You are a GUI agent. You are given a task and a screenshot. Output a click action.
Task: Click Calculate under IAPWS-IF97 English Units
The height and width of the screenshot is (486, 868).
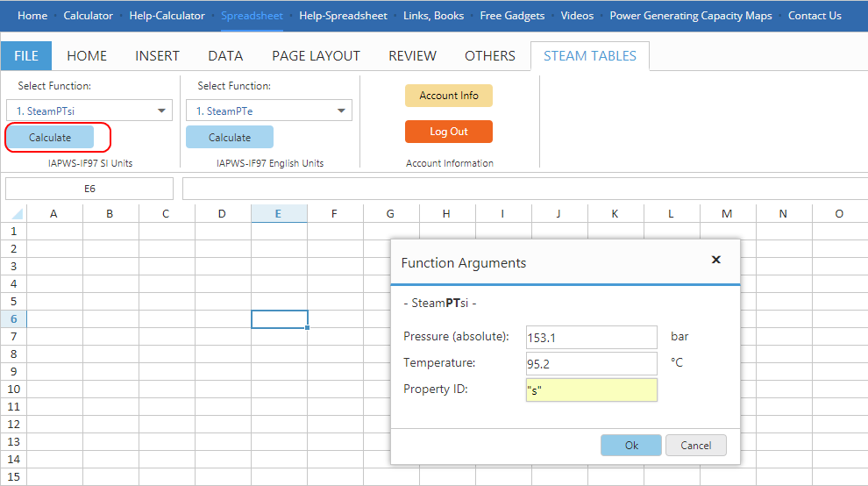click(x=230, y=138)
